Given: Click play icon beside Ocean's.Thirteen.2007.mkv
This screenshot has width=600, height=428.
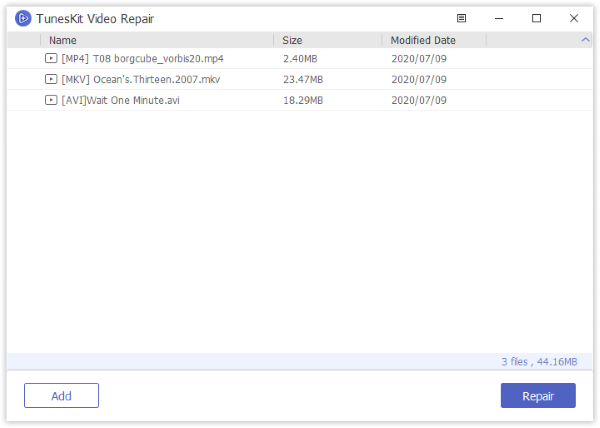Looking at the screenshot, I should (51, 79).
